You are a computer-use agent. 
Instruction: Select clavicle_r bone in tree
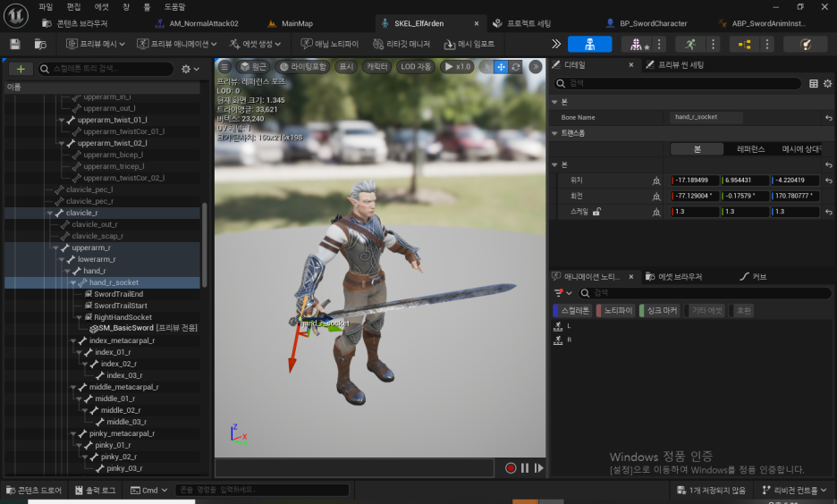80,213
